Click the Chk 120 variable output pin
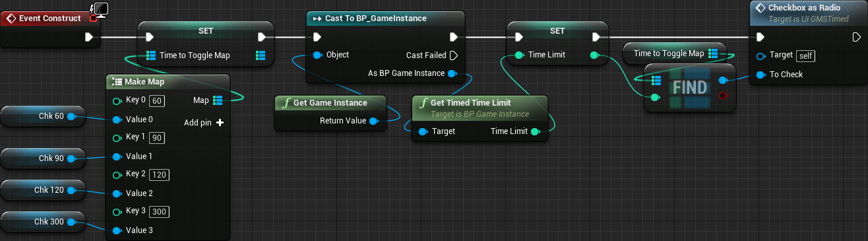Screen dimensions: 868x241 tap(71, 190)
